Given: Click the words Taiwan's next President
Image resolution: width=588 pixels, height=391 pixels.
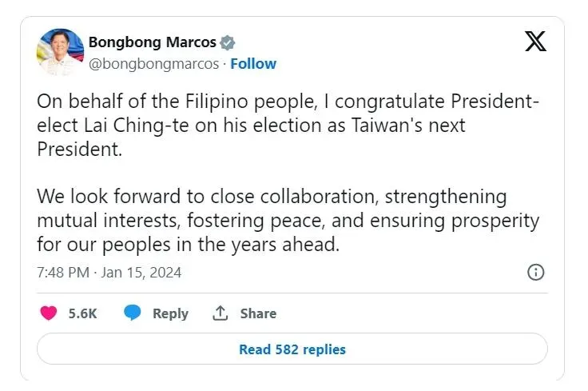Looking at the screenshot, I should pos(251,138).
